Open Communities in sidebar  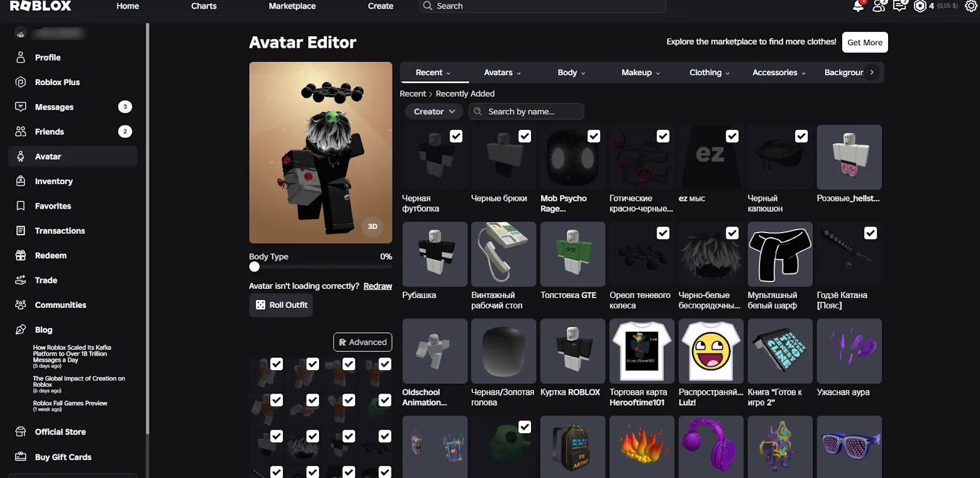pos(72,305)
